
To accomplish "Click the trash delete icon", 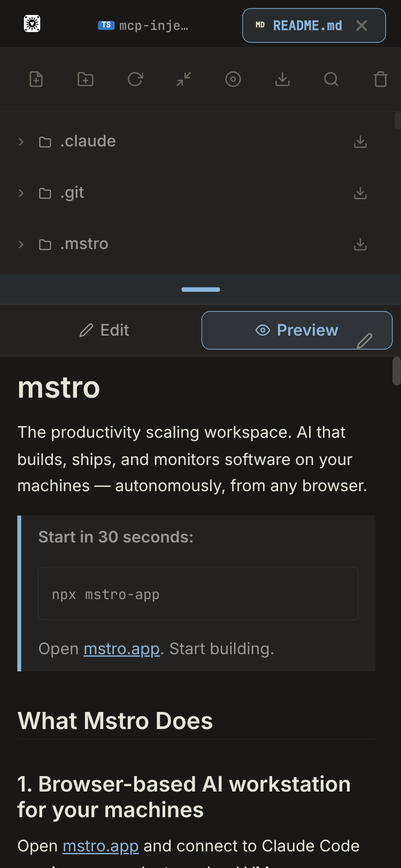I will point(380,80).
